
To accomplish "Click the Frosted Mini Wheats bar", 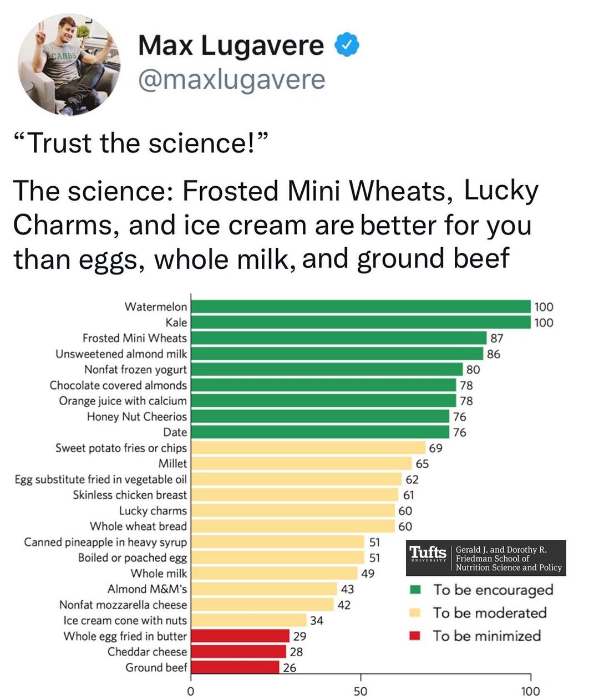I will [x=338, y=338].
